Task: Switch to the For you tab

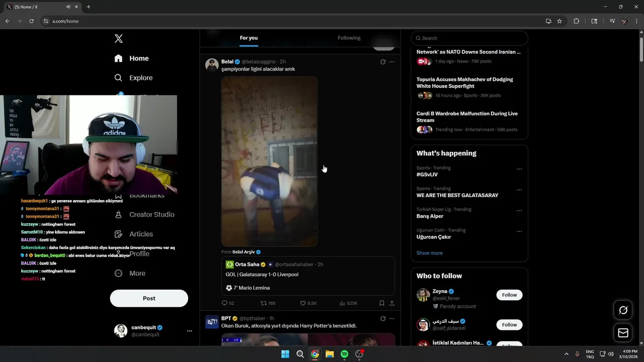Action: (x=249, y=38)
